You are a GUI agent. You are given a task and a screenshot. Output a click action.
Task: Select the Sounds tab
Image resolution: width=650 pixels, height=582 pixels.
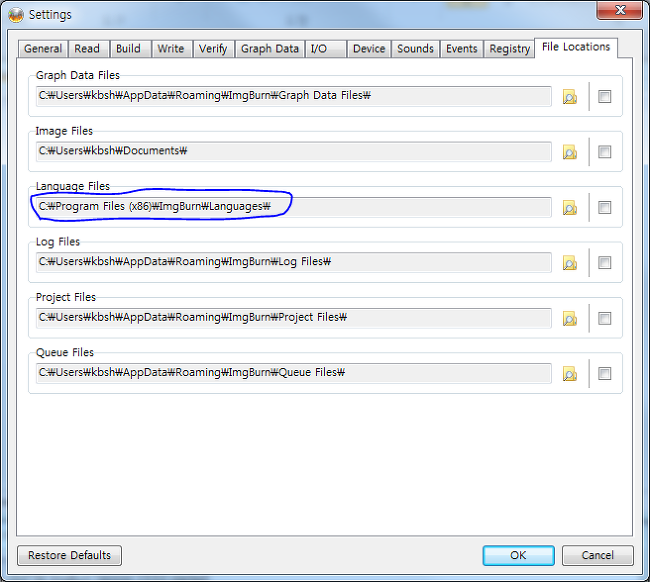pos(415,49)
